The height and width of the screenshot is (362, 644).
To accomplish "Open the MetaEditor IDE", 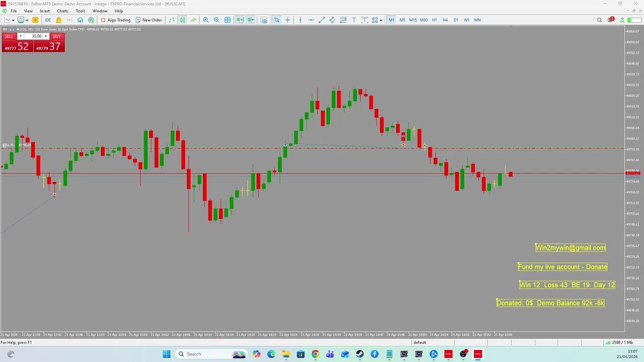I will (48, 20).
